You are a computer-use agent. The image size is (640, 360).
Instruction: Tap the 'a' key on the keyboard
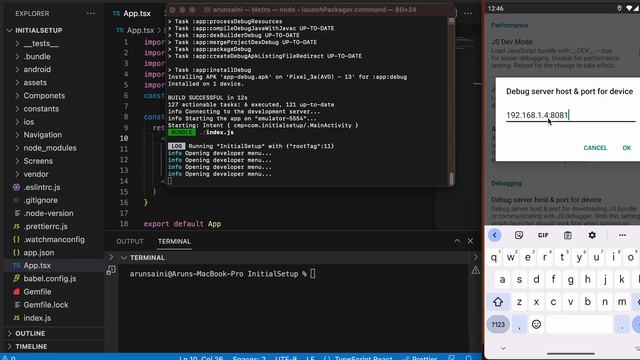(502, 280)
